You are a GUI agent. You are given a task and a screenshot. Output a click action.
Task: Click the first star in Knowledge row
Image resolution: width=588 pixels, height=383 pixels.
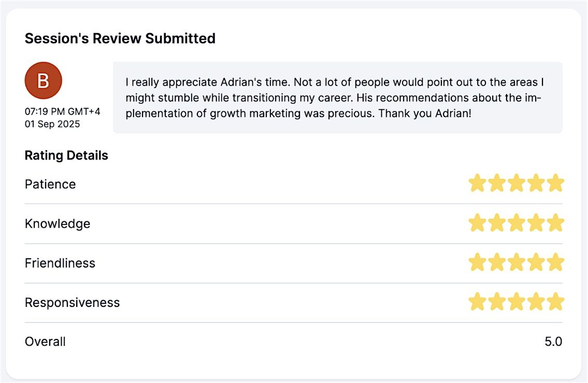(x=477, y=223)
